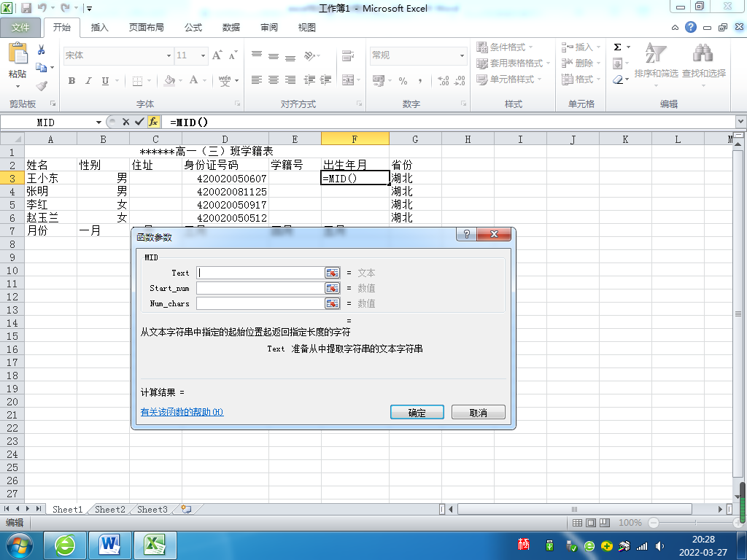Switch to the Insert ribbon tab

pyautogui.click(x=99, y=27)
